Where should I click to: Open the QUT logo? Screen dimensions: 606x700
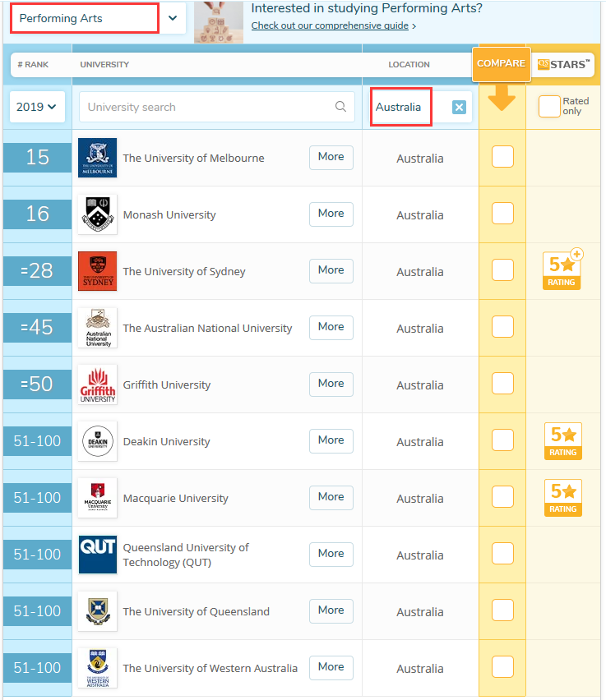tap(97, 555)
